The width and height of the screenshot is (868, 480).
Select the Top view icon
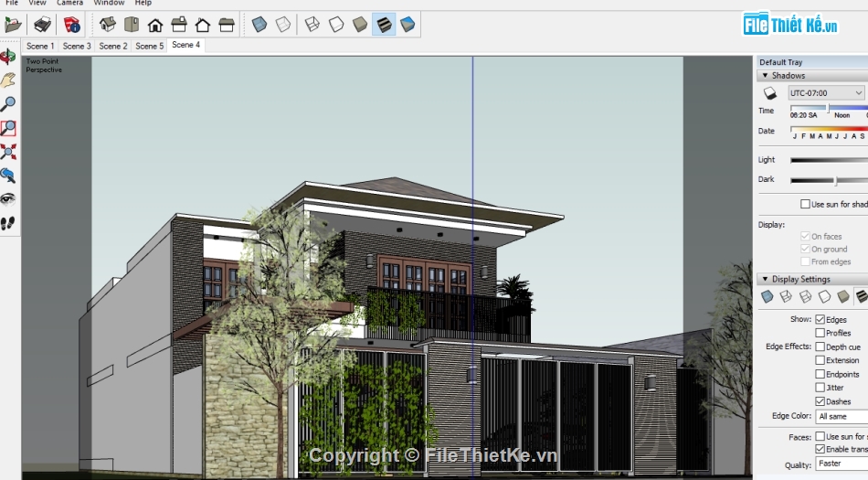point(132,25)
